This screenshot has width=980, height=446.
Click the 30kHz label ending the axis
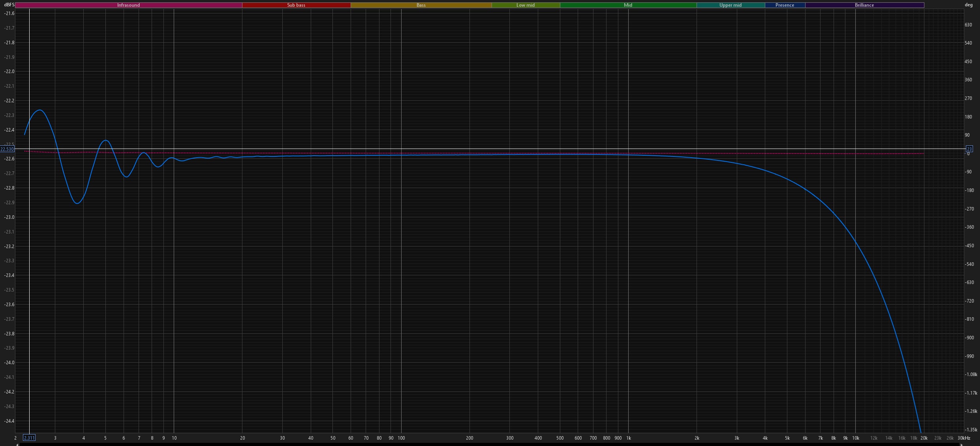(x=964, y=438)
